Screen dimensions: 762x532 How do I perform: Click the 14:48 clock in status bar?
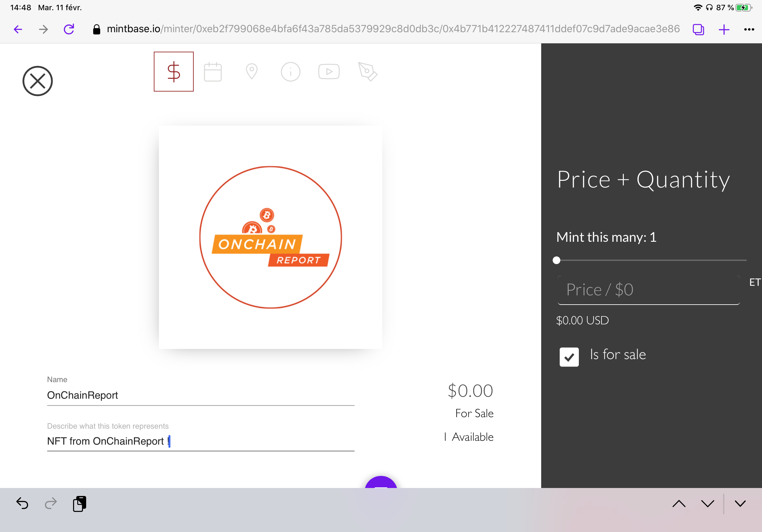pos(20,7)
